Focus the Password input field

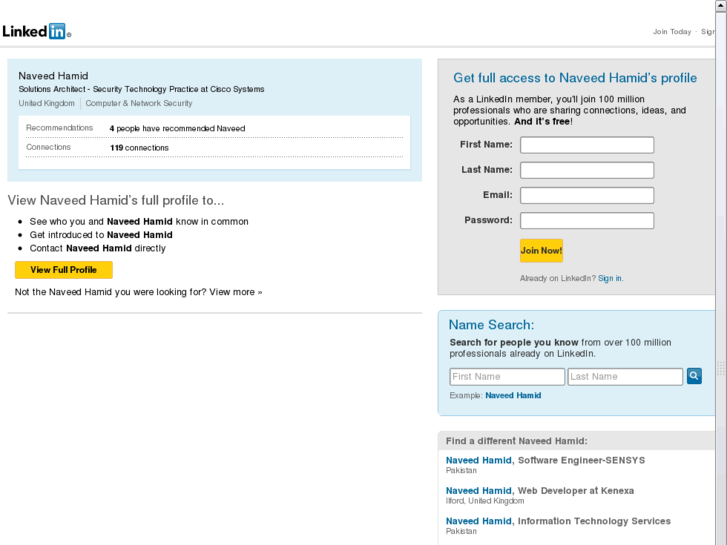pyautogui.click(x=587, y=220)
